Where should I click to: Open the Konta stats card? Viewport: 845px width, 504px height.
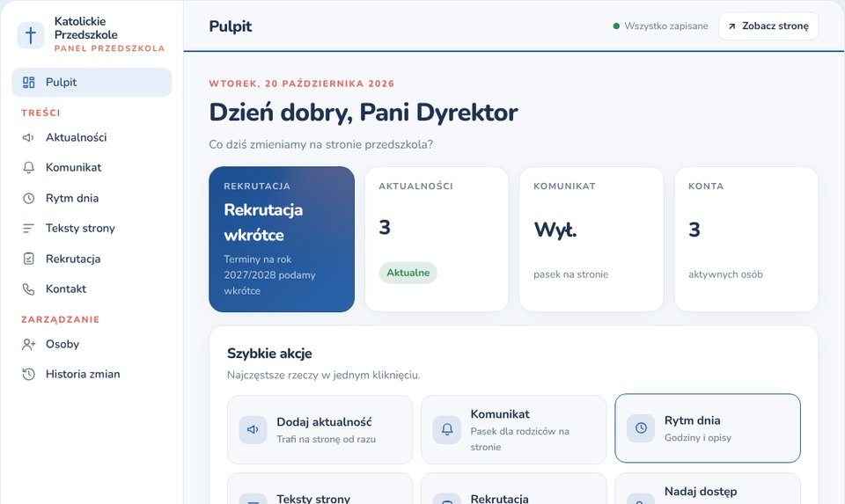(746, 239)
